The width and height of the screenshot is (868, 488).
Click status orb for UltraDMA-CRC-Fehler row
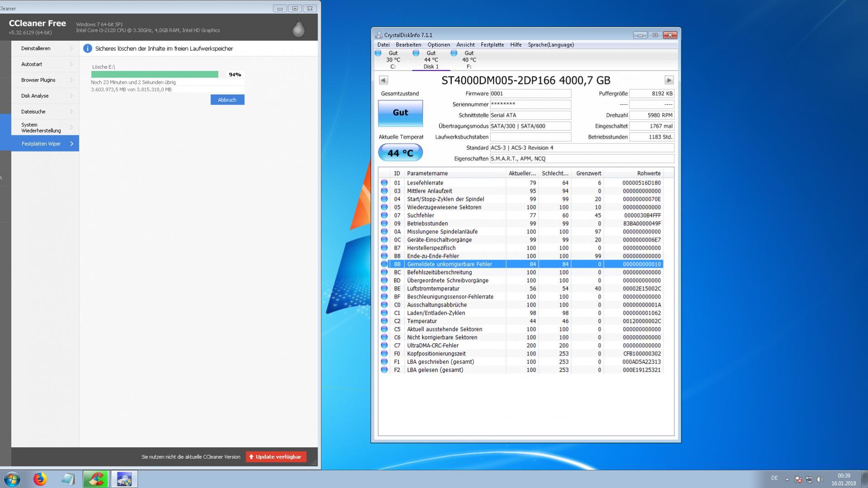point(384,346)
